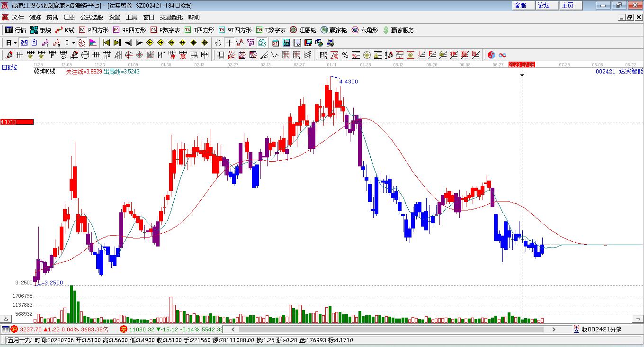Select the first pencil drawing tool

(x=8, y=55)
